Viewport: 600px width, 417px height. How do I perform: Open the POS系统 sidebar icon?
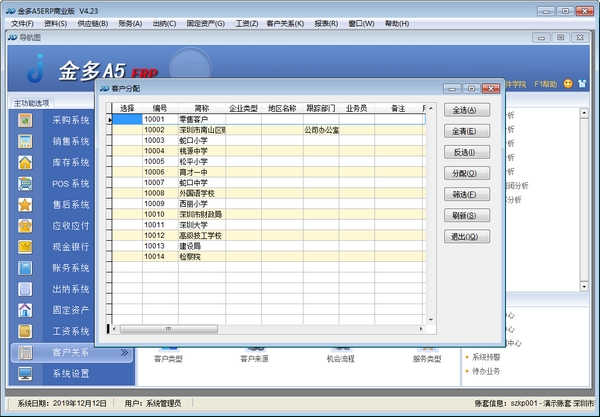click(x=25, y=184)
